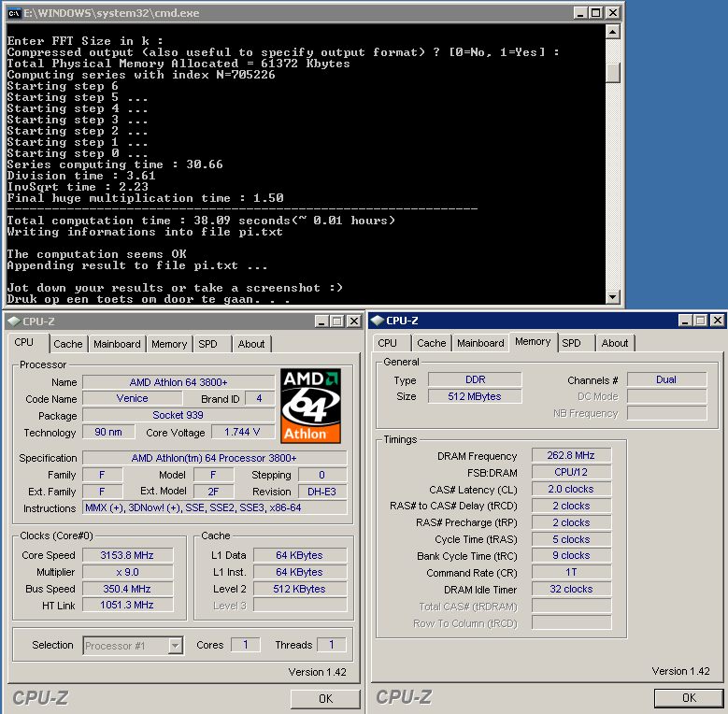Image resolution: width=728 pixels, height=714 pixels.
Task: Click the FSB:DRAM value 'CPU/12'
Action: click(x=572, y=472)
